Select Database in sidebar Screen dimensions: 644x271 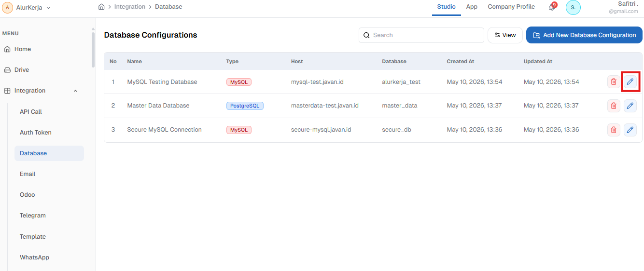(49, 153)
